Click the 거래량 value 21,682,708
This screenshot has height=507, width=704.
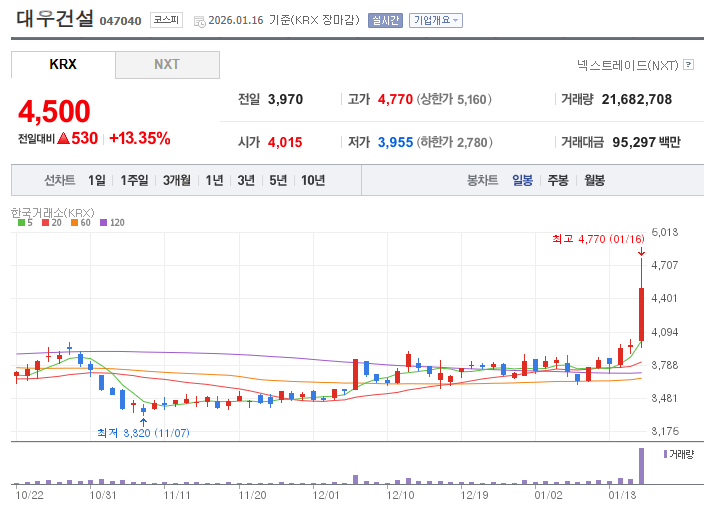click(x=637, y=99)
